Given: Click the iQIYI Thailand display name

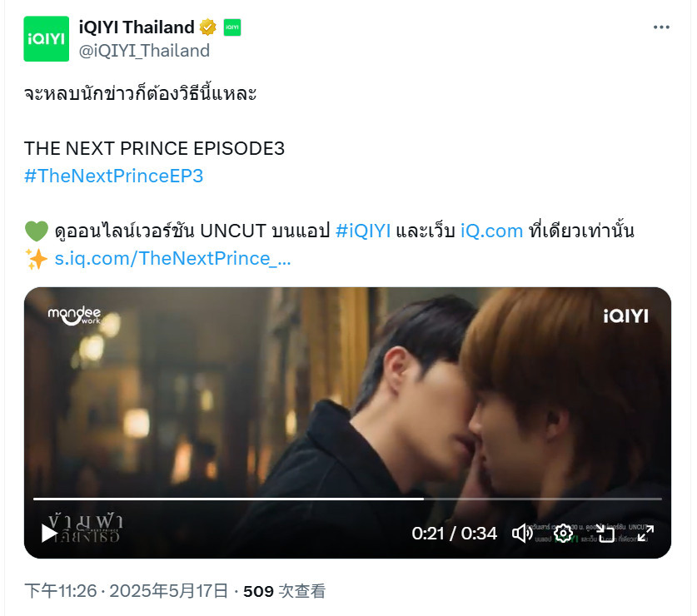Looking at the screenshot, I should [137, 27].
